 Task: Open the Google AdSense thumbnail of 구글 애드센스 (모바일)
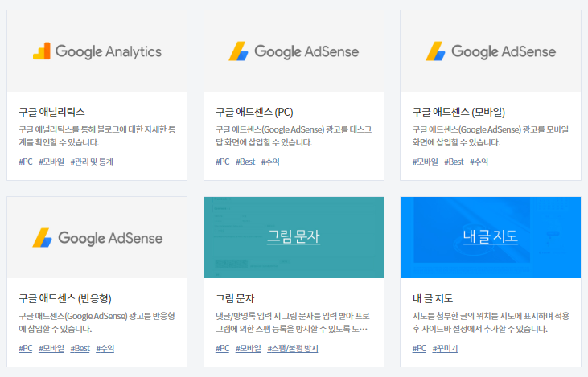[491, 51]
